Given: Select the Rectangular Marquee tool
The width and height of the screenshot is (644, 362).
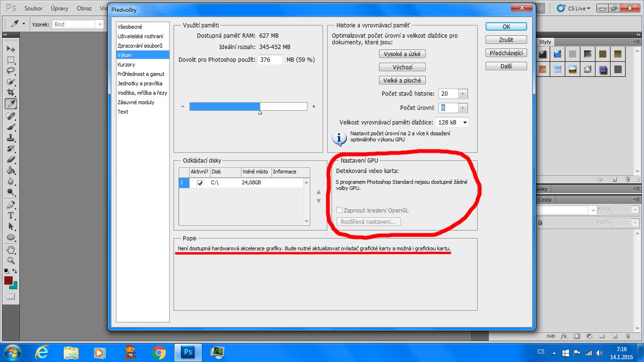Looking at the screenshot, I should click(x=10, y=60).
